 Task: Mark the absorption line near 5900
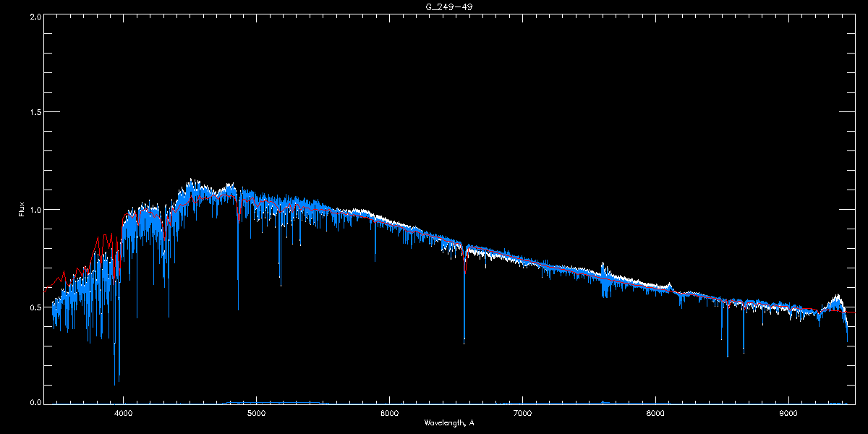pos(375,257)
